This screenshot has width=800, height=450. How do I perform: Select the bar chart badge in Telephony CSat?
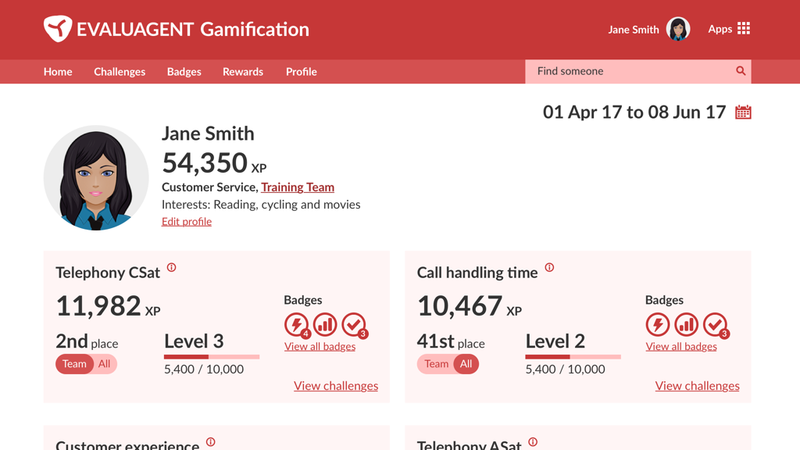(x=325, y=324)
